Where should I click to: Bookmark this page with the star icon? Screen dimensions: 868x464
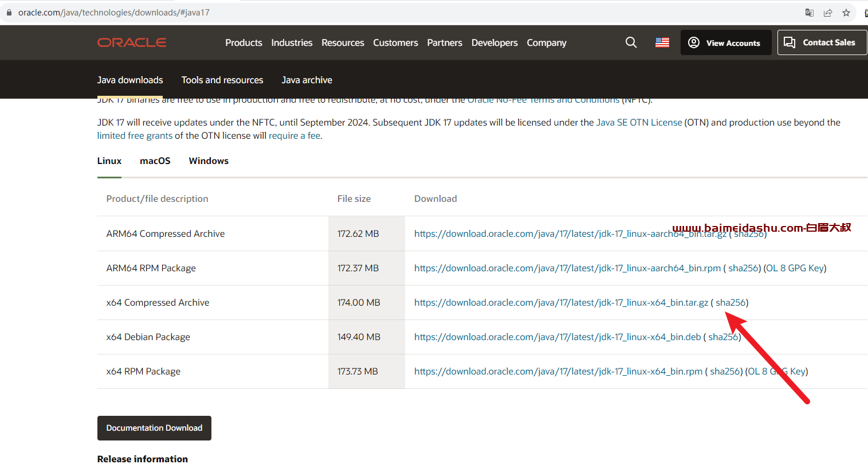[846, 13]
